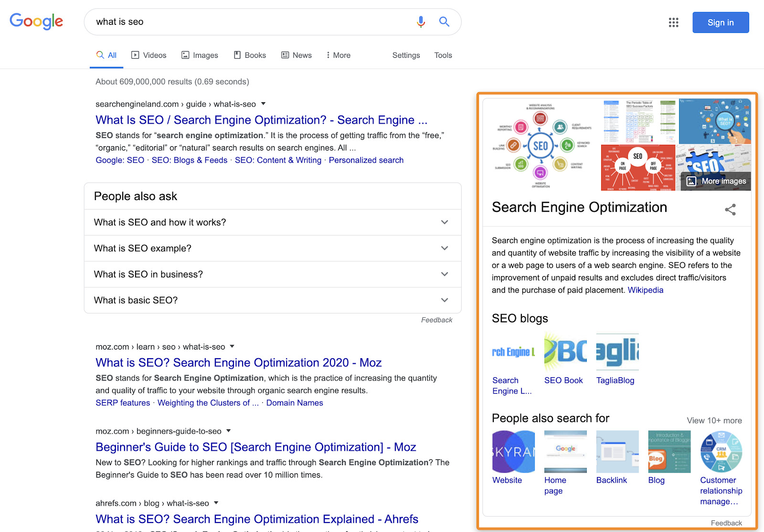Click the magnifying glass search icon
Image resolution: width=764 pixels, height=532 pixels.
(444, 21)
